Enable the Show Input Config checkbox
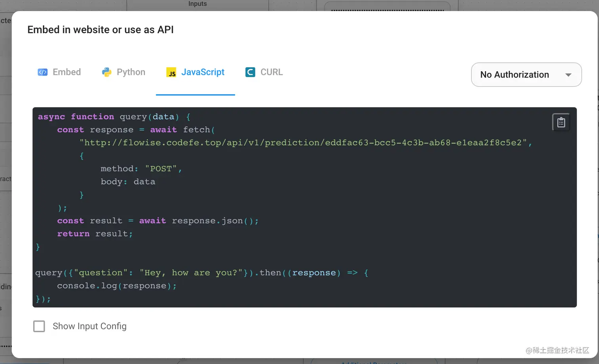 [x=39, y=326]
